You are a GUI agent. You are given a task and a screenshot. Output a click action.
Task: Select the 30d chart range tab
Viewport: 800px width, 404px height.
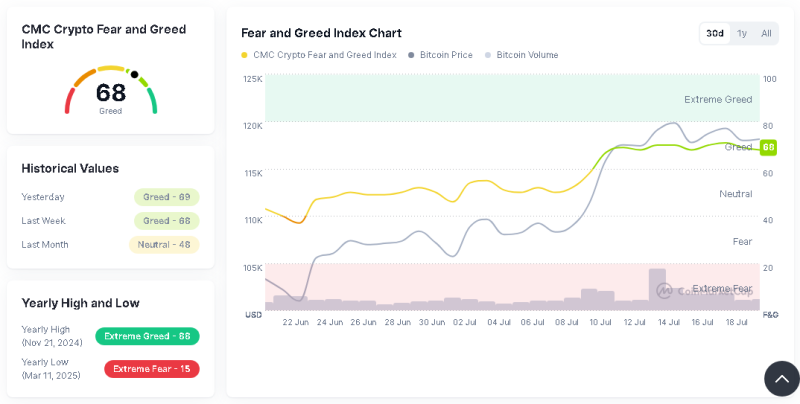[715, 33]
